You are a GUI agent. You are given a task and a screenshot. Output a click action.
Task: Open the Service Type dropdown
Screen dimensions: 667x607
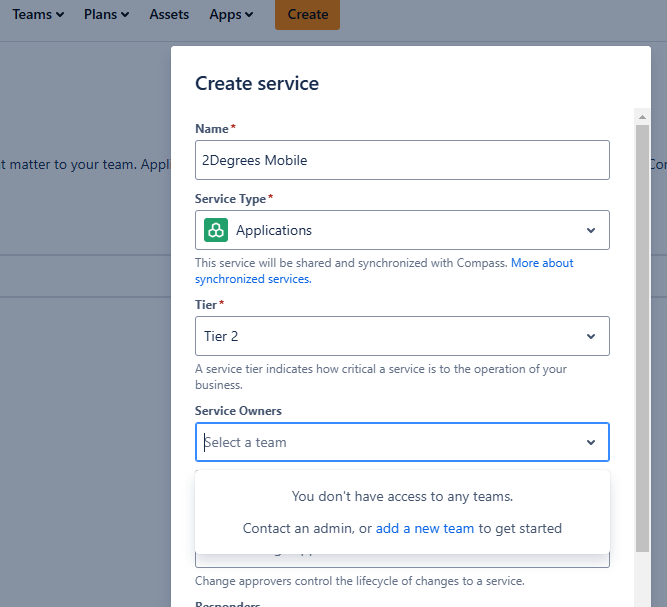pos(402,230)
